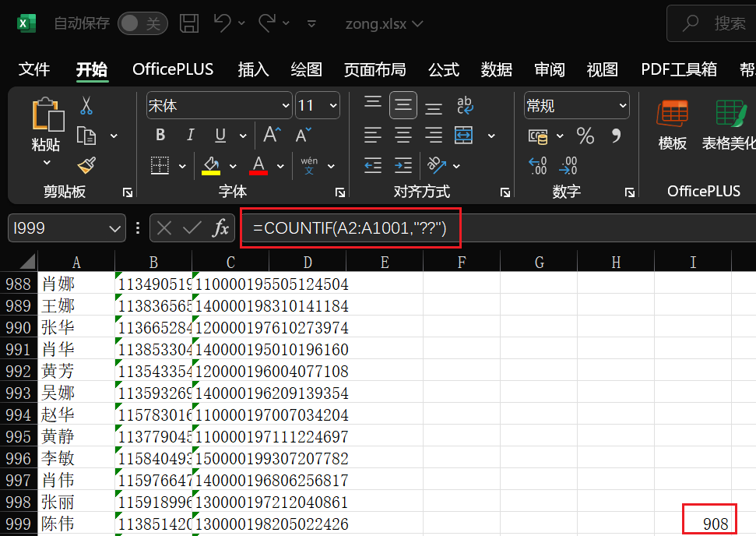Toggle Bold formatting

coord(160,136)
